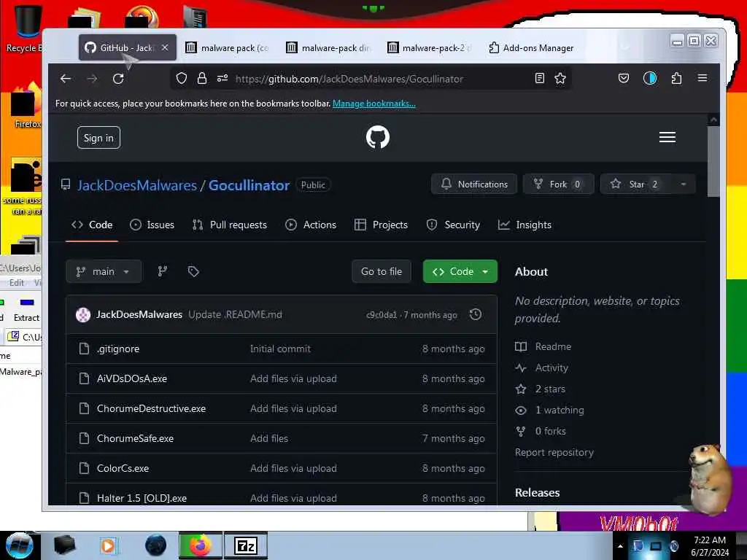Open the Pull requests repository tab

(x=230, y=225)
